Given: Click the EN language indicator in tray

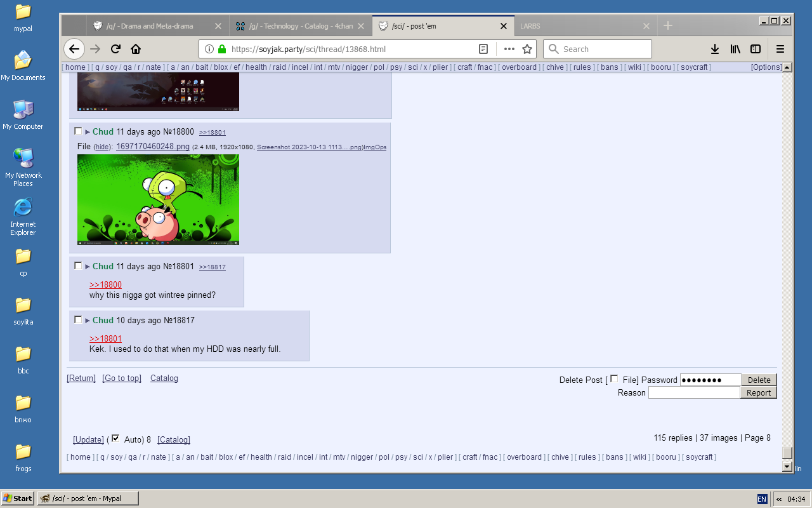Looking at the screenshot, I should (762, 499).
